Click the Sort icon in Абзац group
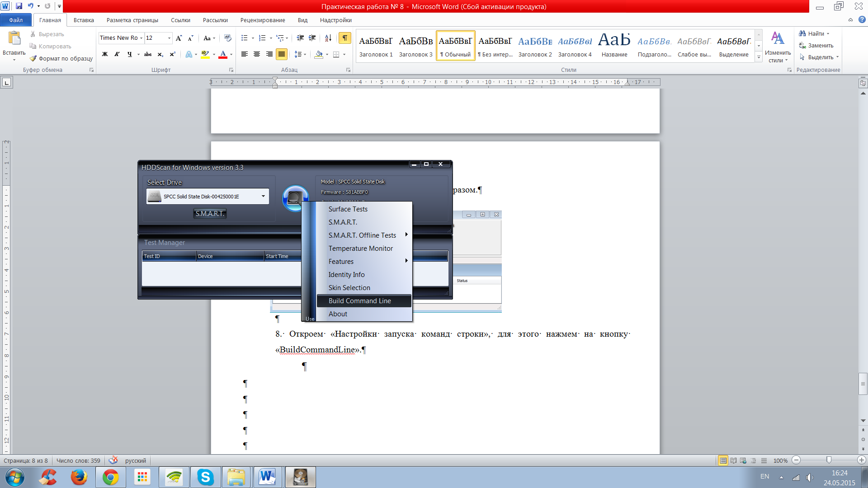This screenshot has width=868, height=488. (x=328, y=38)
